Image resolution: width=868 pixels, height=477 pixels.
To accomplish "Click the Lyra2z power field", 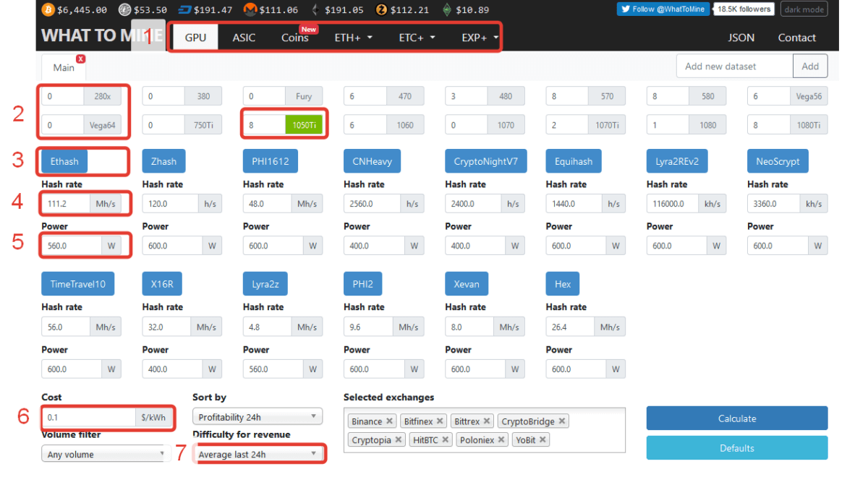I will click(x=273, y=369).
